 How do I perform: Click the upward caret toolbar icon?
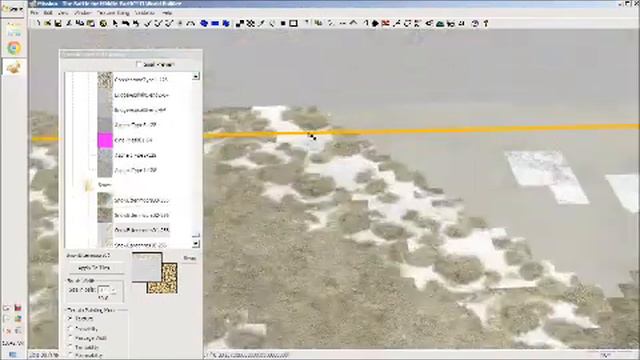coord(353,23)
